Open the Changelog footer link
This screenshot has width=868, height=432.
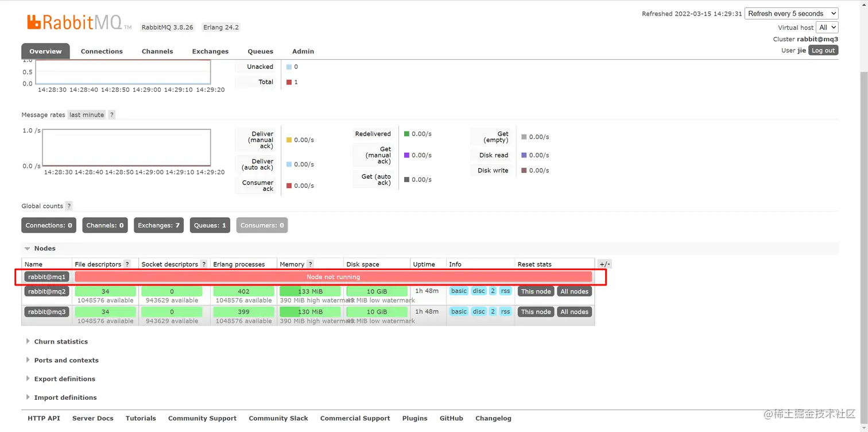pyautogui.click(x=493, y=418)
